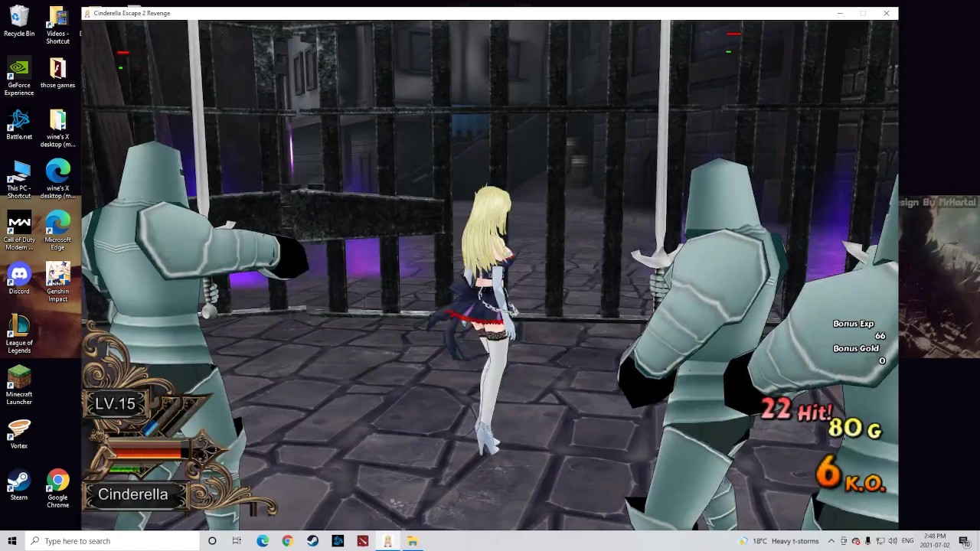
Task: Click the Meet Now camera tray icon
Action: point(844,541)
